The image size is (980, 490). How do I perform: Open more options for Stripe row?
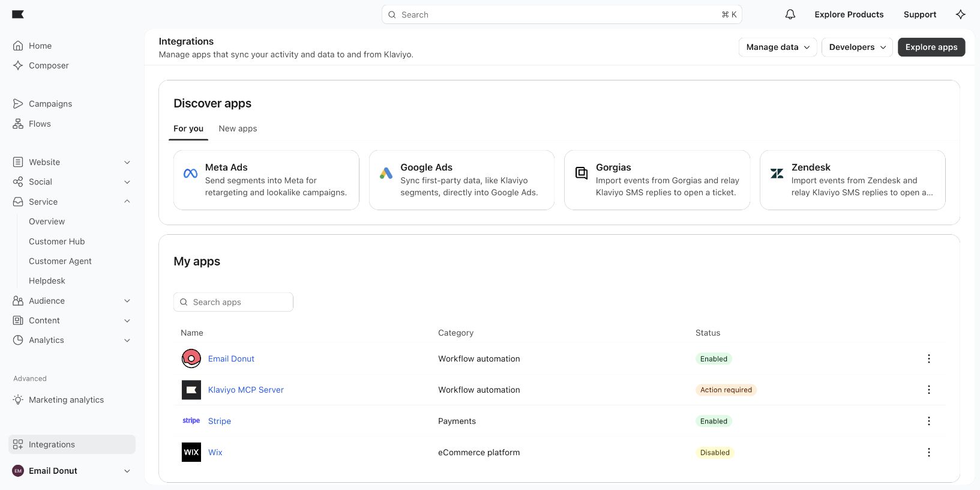929,421
